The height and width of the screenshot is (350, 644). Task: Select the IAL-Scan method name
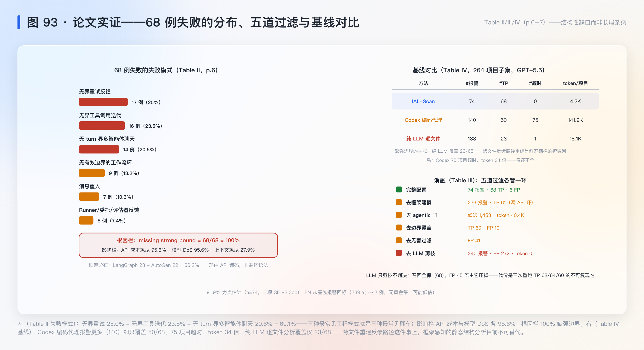[423, 101]
